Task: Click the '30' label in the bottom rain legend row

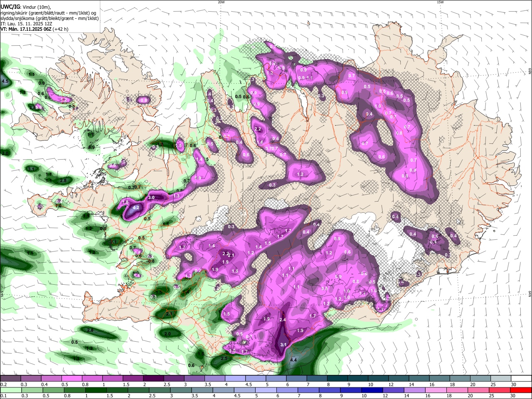Action: (513, 396)
